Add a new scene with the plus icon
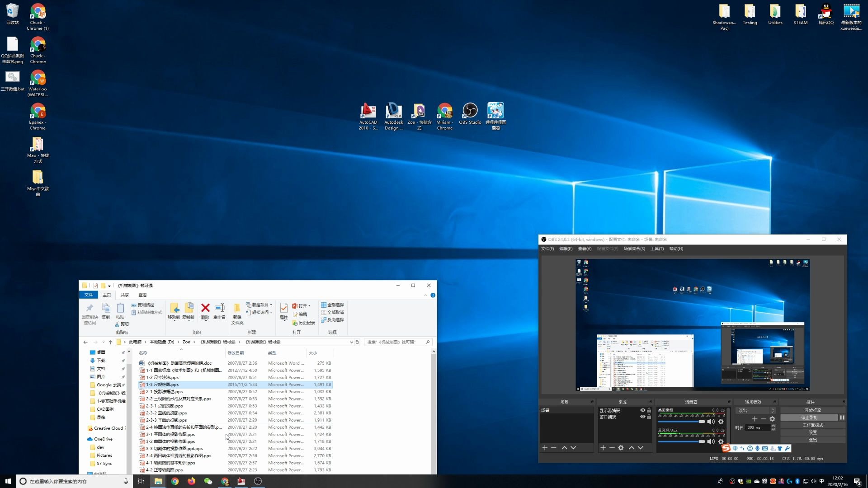The image size is (868, 488). click(545, 448)
